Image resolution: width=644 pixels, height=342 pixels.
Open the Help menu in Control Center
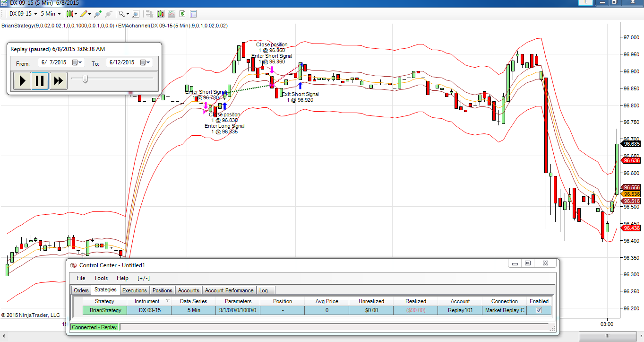(x=122, y=278)
